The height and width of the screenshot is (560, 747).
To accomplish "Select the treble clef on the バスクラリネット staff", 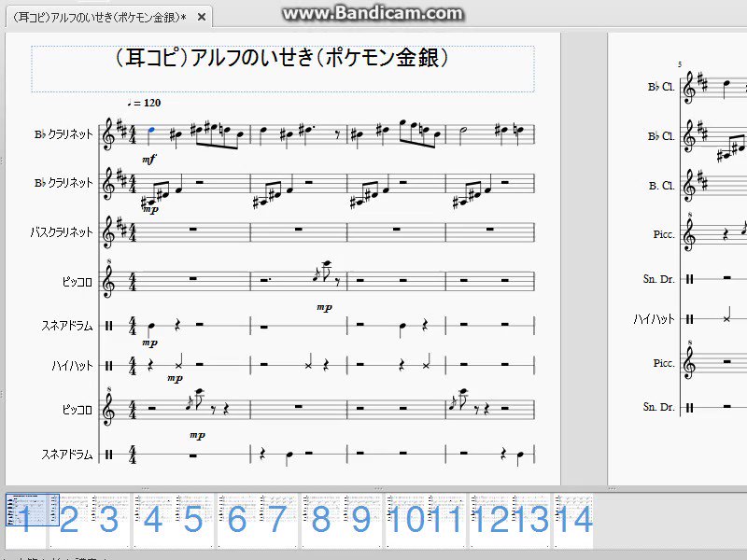I will [x=109, y=232].
